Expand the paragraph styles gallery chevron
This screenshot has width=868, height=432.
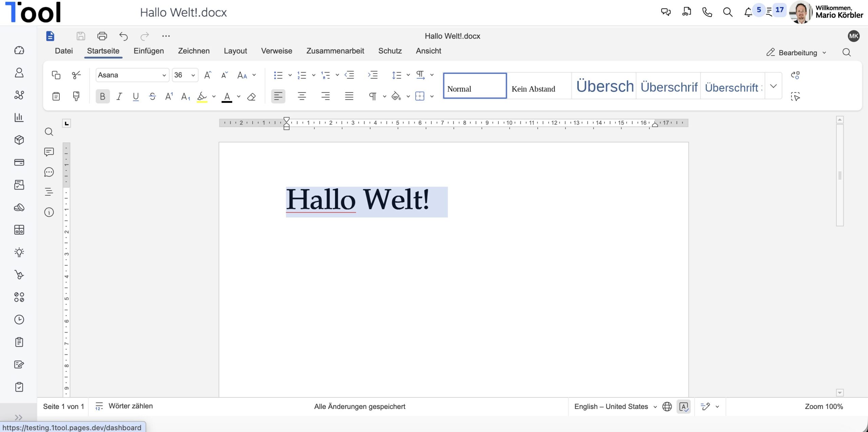pyautogui.click(x=773, y=86)
